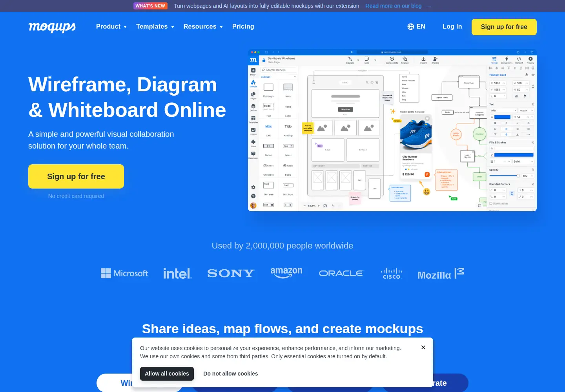565x392 pixels.
Task: Click the Mozilla logo
Action: pos(441,274)
